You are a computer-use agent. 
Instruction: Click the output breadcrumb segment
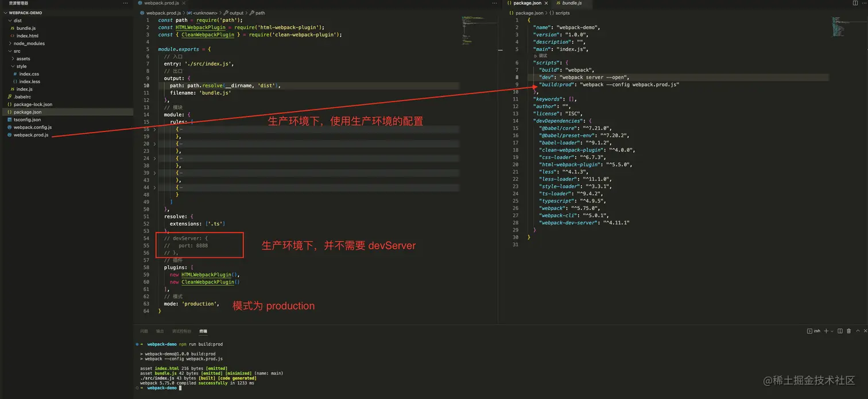[x=237, y=13]
